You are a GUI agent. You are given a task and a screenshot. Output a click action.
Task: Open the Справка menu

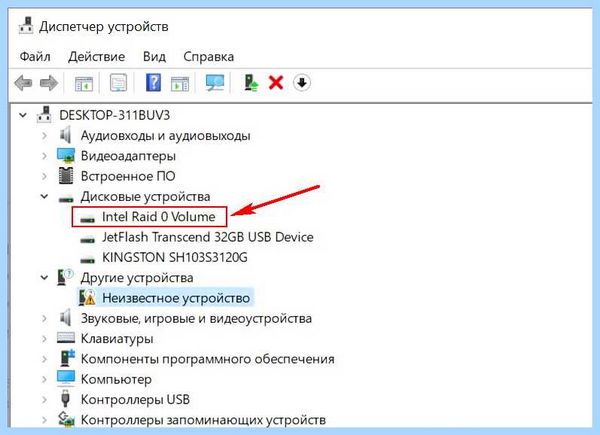[209, 57]
